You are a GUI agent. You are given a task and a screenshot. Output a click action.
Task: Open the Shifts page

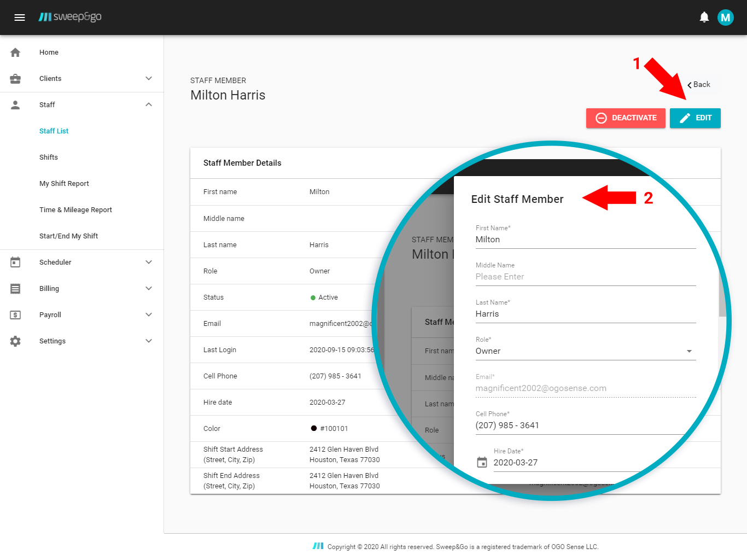[x=48, y=157]
